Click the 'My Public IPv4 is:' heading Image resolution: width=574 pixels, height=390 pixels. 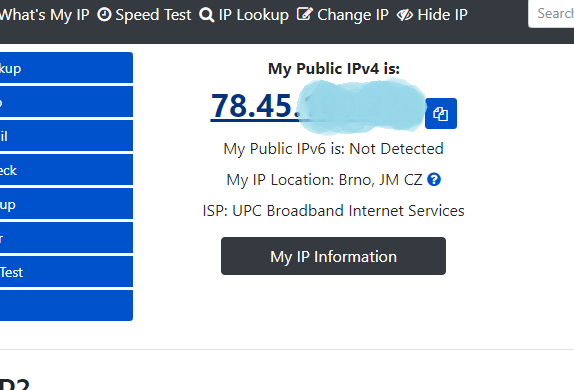[333, 68]
